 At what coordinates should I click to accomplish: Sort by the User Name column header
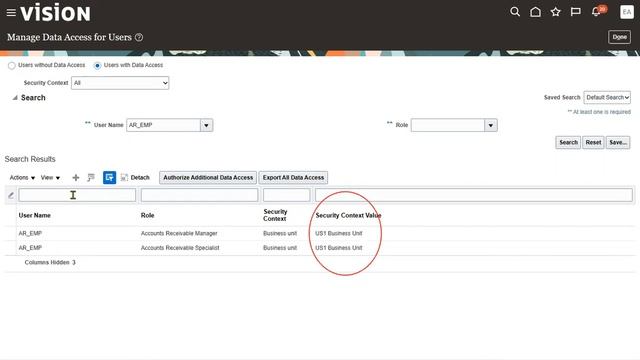pyautogui.click(x=35, y=216)
